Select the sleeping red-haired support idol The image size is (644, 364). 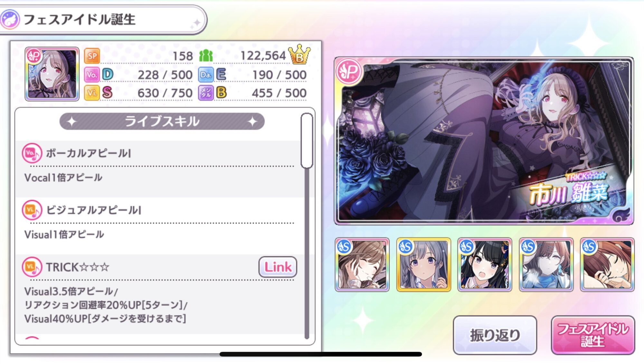[x=607, y=265]
